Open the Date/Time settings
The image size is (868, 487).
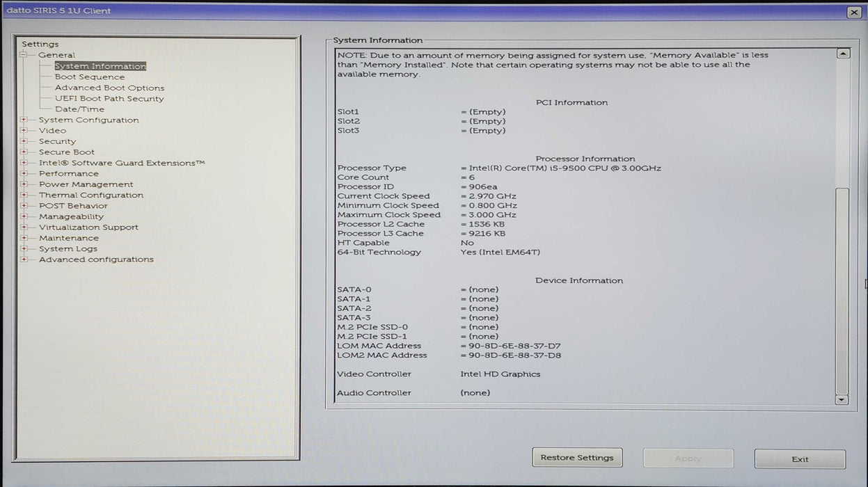[79, 109]
